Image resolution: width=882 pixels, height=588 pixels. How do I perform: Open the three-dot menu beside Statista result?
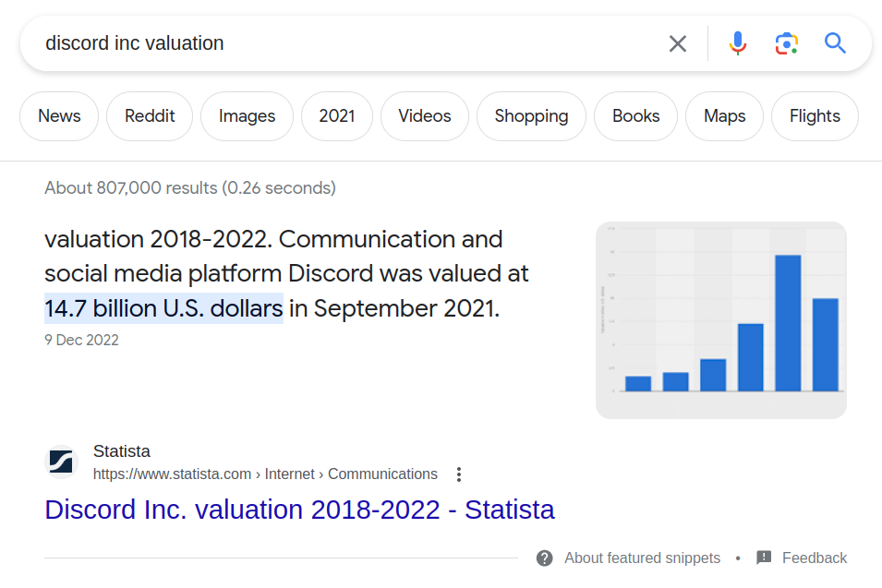[459, 474]
